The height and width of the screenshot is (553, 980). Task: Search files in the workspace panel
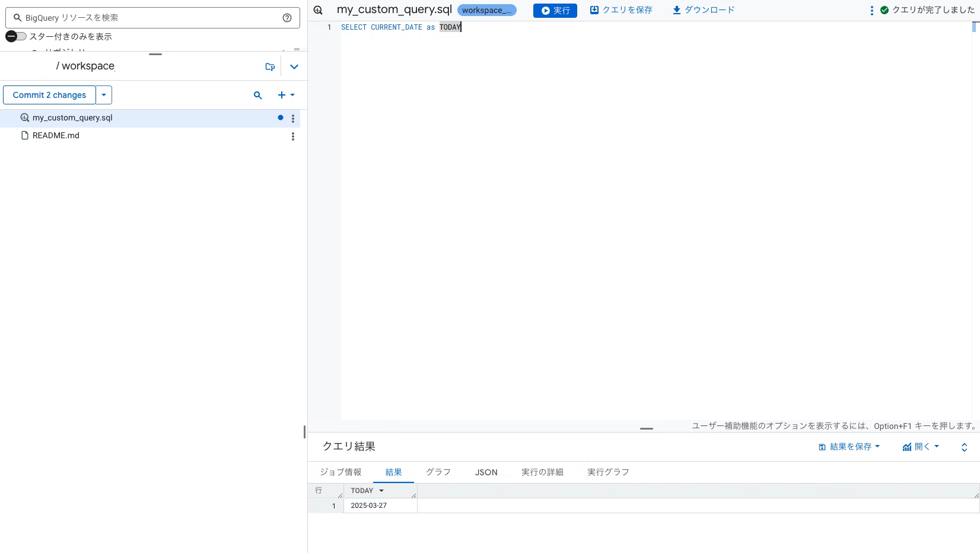tap(257, 95)
